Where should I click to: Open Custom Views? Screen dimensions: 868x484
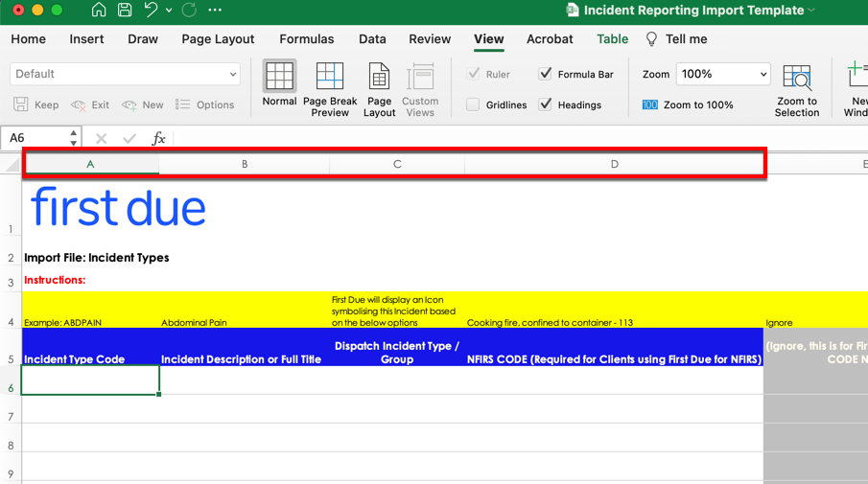coord(420,89)
